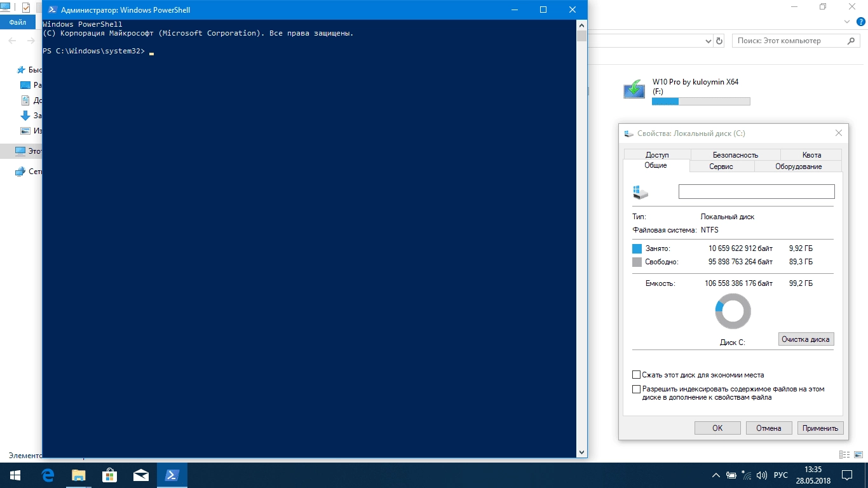868x488 pixels.
Task: Click the '106 558 386 176 байт' capacity value
Action: 739,283
